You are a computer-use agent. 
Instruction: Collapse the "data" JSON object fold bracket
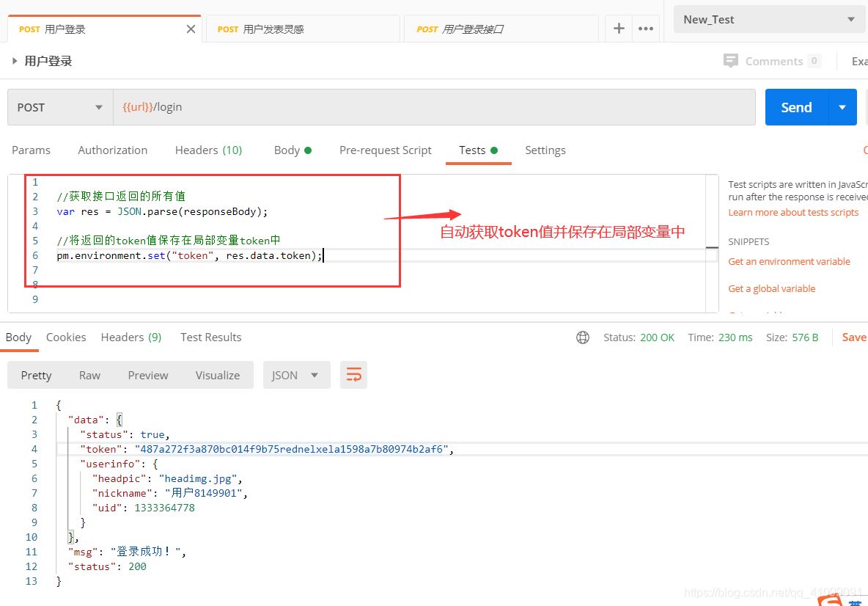pos(119,420)
